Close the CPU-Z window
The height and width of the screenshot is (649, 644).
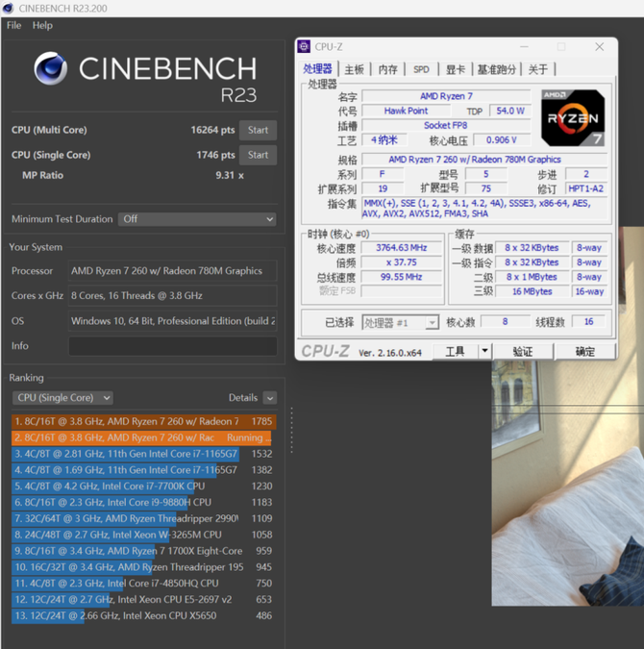[599, 46]
